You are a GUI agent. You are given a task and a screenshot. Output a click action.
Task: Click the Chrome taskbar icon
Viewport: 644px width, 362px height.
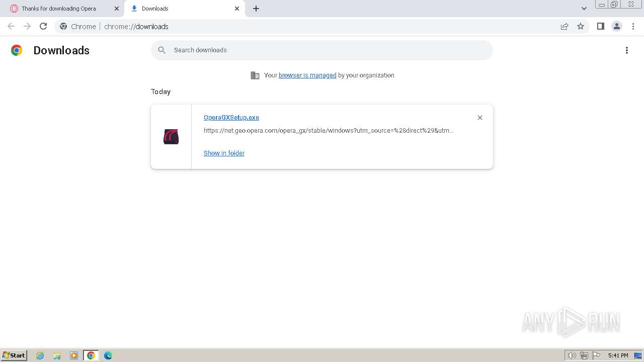(x=91, y=355)
